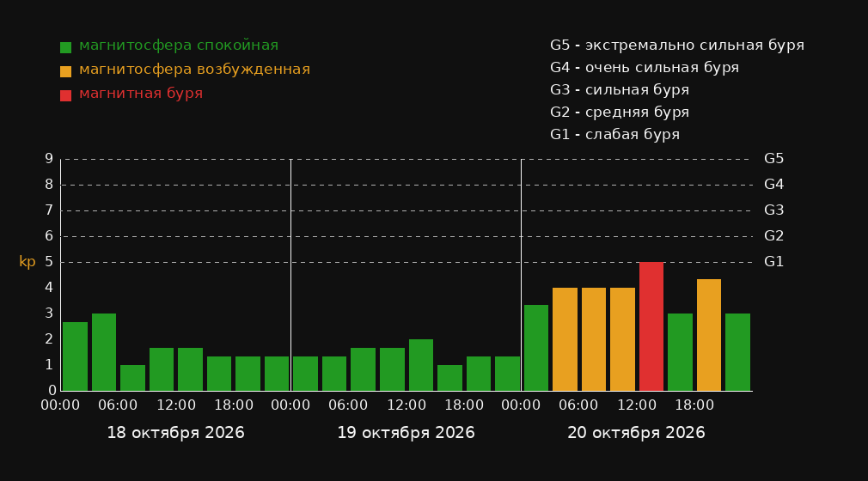Click the last green bar of 19 October
Image resolution: width=868 pixels, height=481 pixels.
[x=507, y=374]
